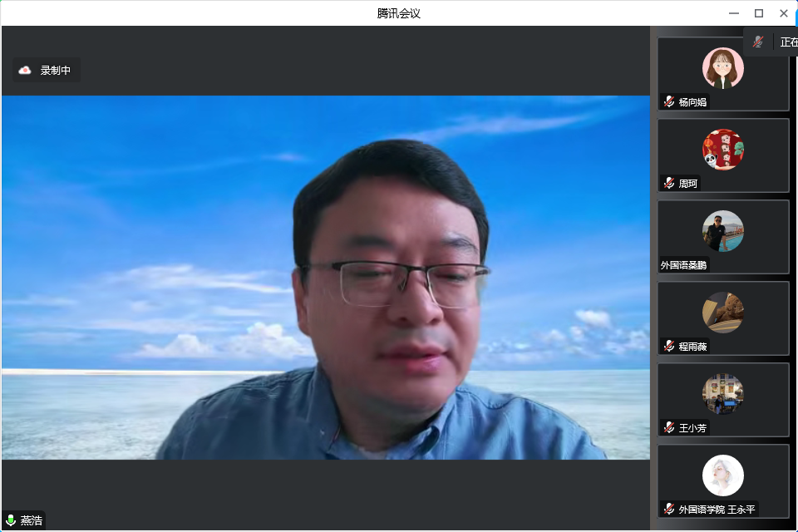798x532 pixels.
Task: Select 杨向娟's cartoon girl avatar
Action: [722, 68]
